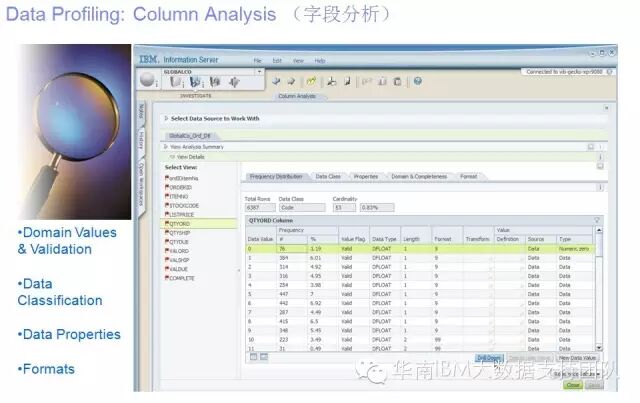The width and height of the screenshot is (640, 403).
Task: Click the grey sphere home icon
Action: 147,79
